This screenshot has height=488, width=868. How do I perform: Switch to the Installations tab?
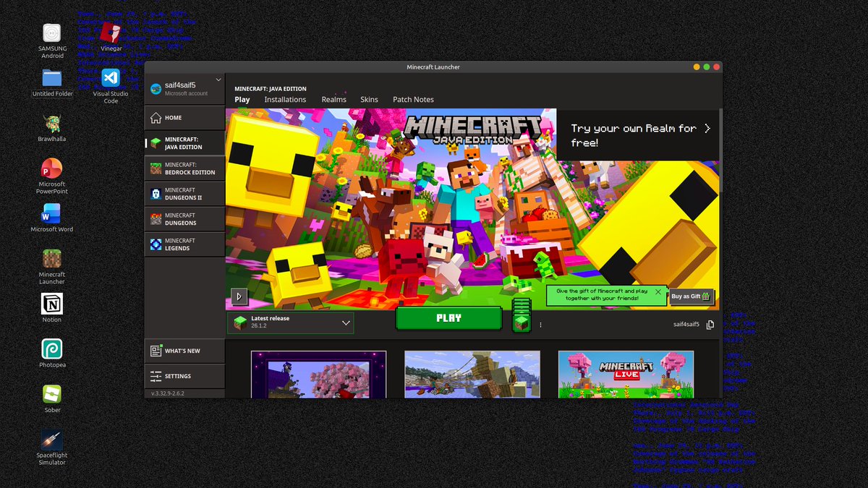(x=285, y=100)
